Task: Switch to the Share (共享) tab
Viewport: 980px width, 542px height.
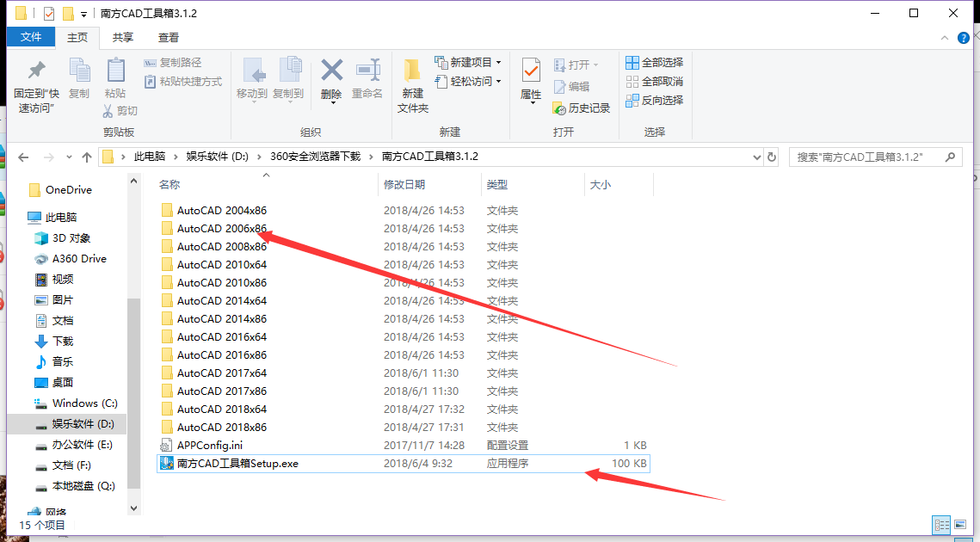Action: 122,38
